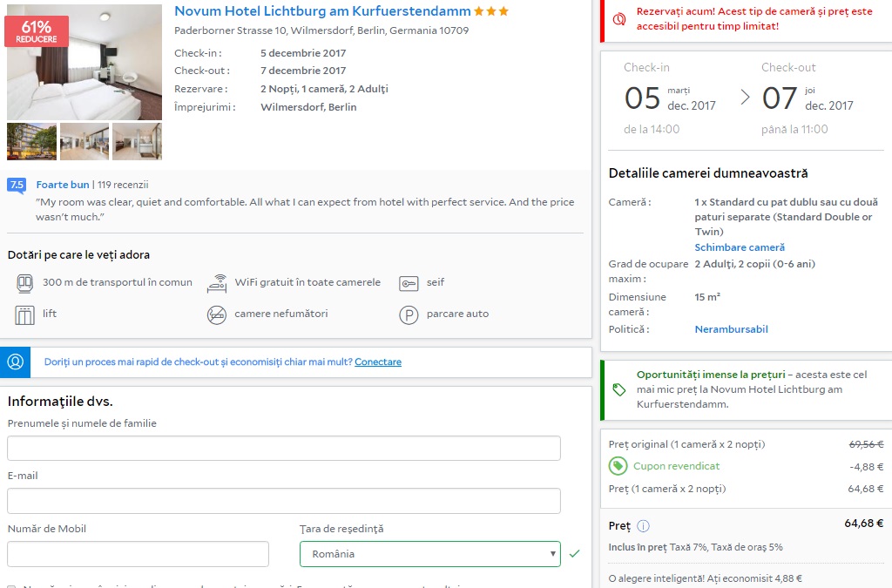Click the coupon discount value -4,88 €
892x588 pixels.
pos(867,467)
